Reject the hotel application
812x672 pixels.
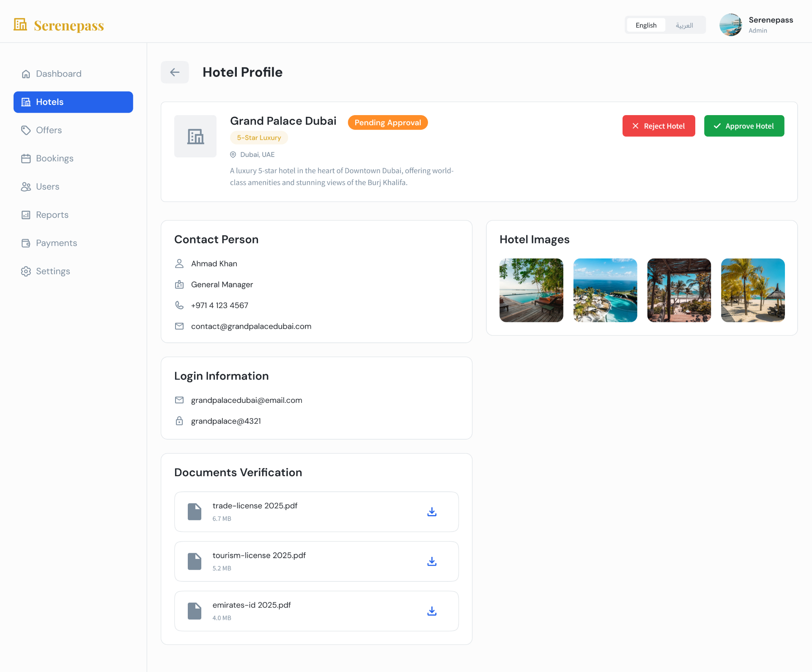tap(658, 126)
